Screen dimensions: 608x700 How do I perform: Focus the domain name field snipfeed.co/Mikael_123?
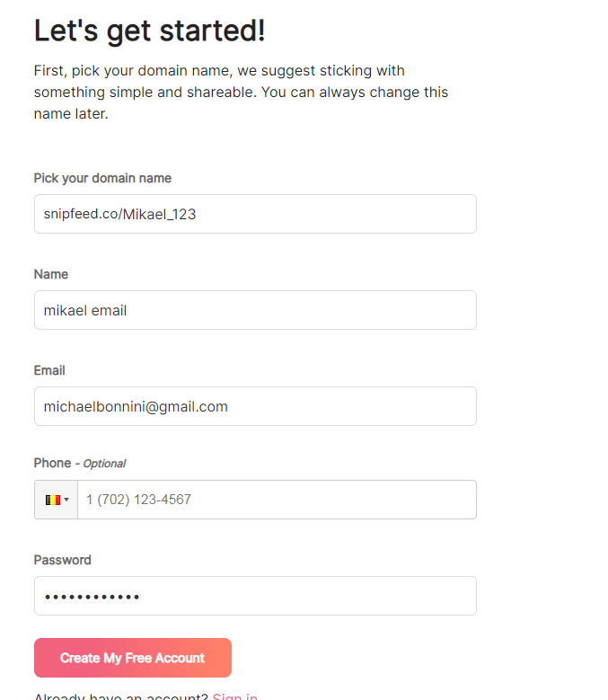click(255, 214)
